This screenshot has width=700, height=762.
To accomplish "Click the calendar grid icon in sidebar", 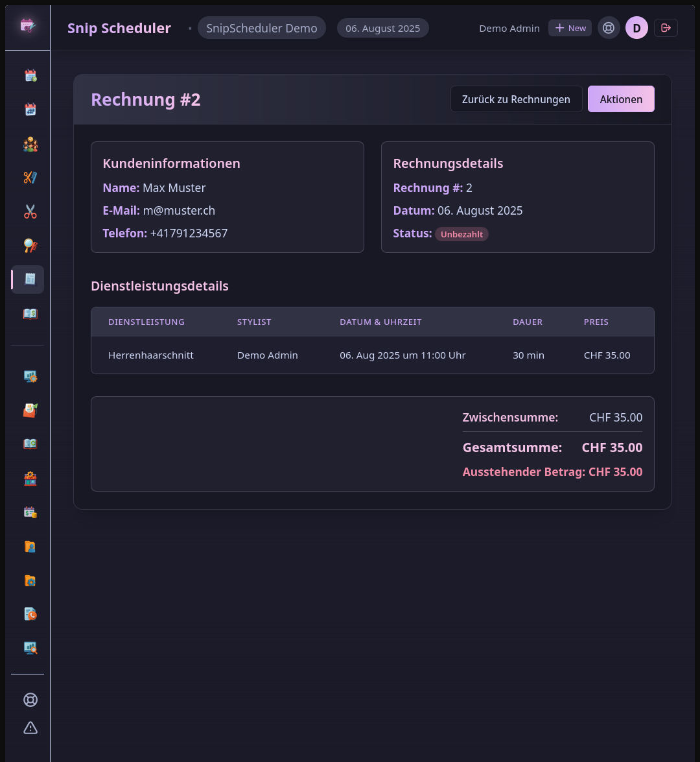I will tap(30, 110).
